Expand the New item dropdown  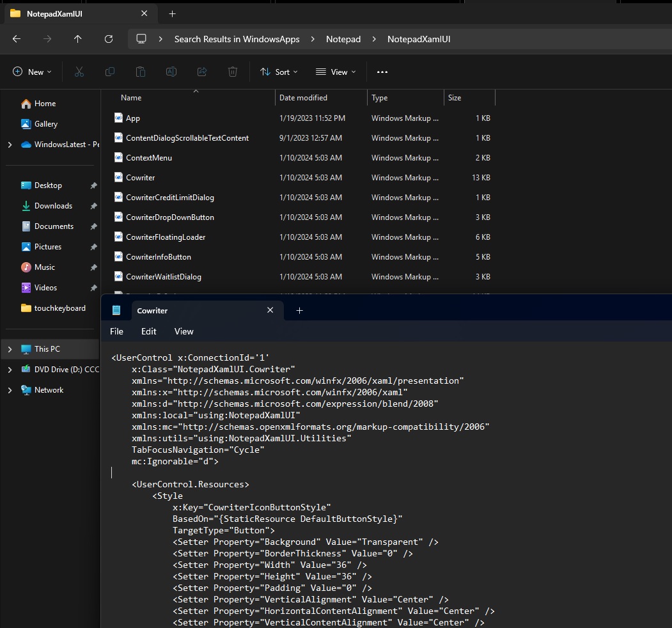click(x=32, y=72)
